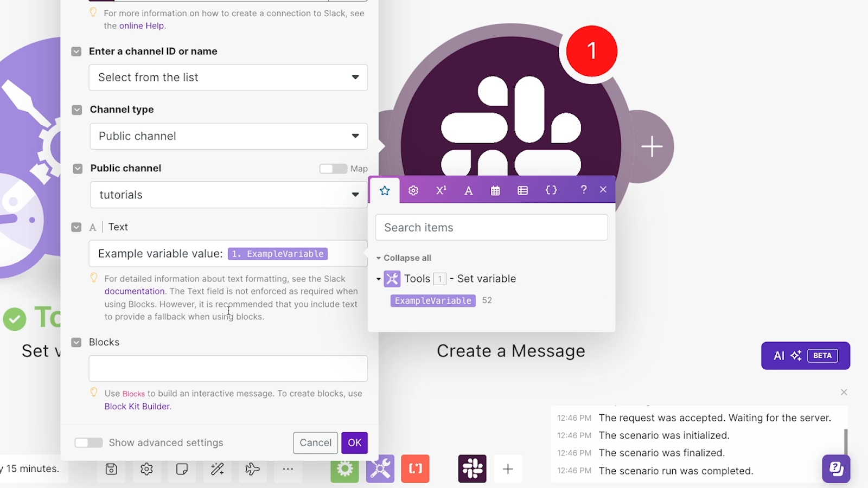Open the starred items tab in variable picker
The image size is (868, 488).
385,190
